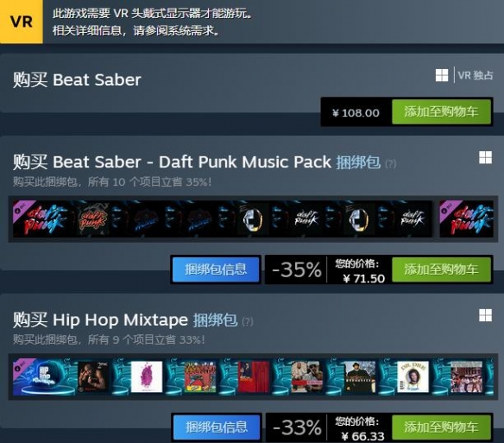This screenshot has width=504, height=443.
Task: Click the yellow VR badge icon
Action: pyautogui.click(x=22, y=22)
